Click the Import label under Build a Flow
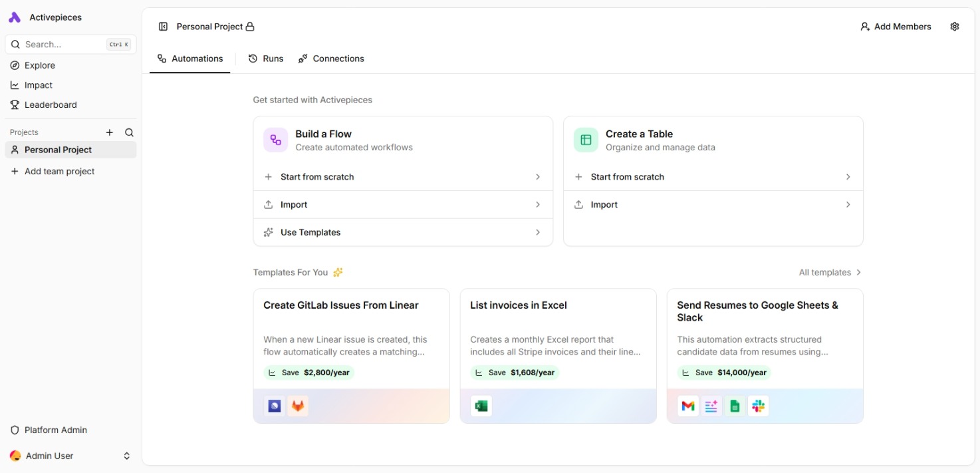The height and width of the screenshot is (473, 980). point(294,205)
